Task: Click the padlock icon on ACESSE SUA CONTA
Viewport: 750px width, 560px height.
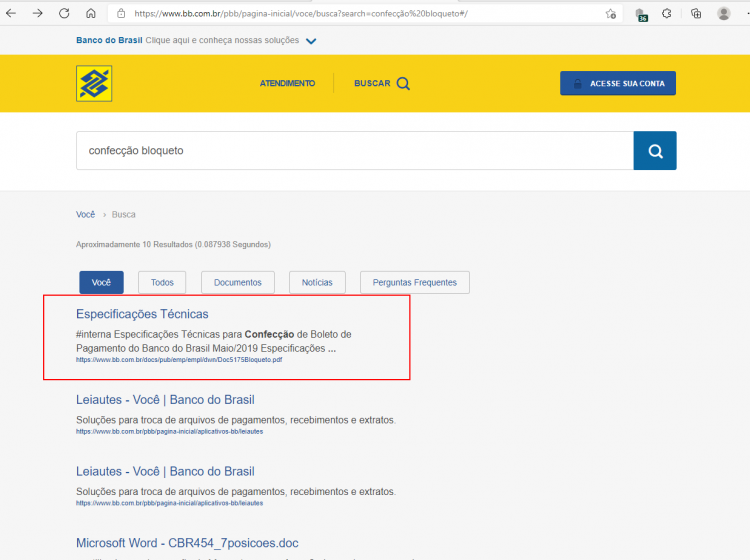Action: point(577,84)
